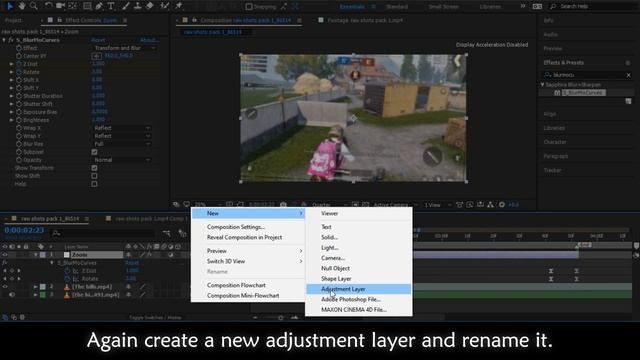Collapse S_BlurMoCurves effect in Effect Controls
This screenshot has width=640, height=360.
4,40
